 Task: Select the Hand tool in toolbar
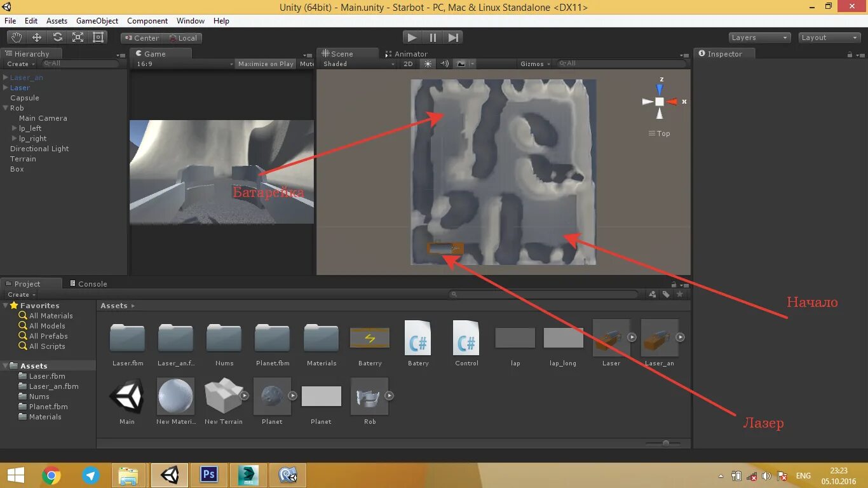pyautogui.click(x=17, y=37)
